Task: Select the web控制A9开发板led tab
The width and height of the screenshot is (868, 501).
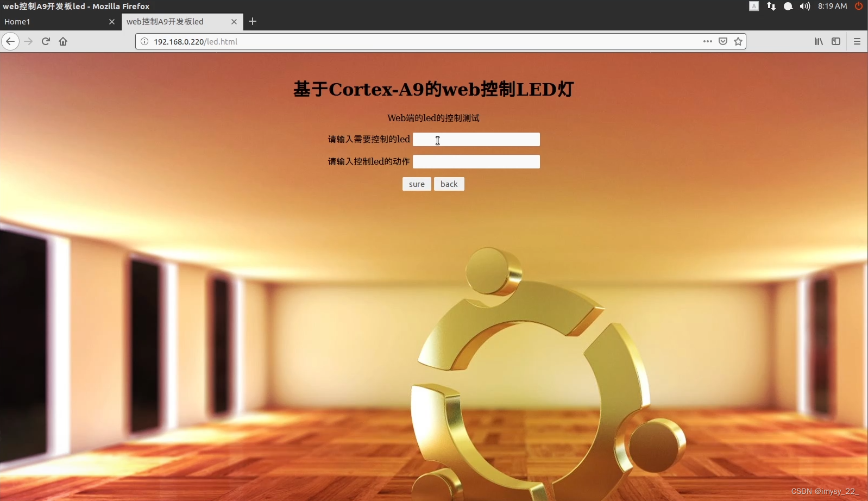Action: pos(182,22)
